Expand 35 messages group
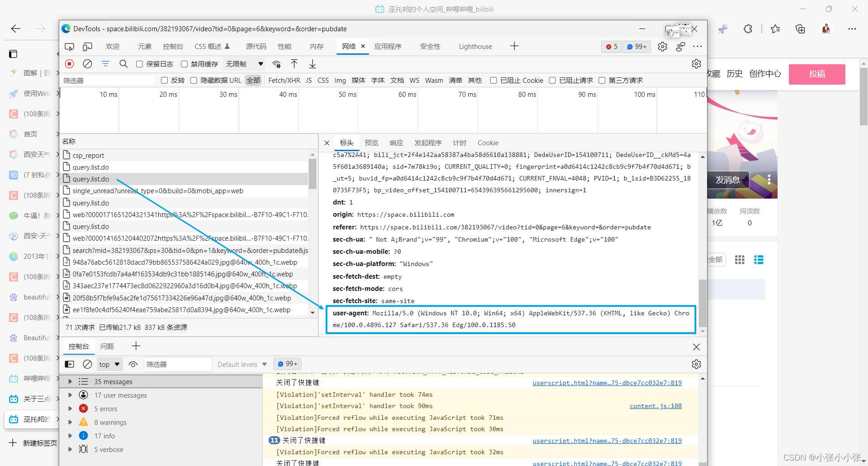This screenshot has width=868, height=466. tap(70, 381)
